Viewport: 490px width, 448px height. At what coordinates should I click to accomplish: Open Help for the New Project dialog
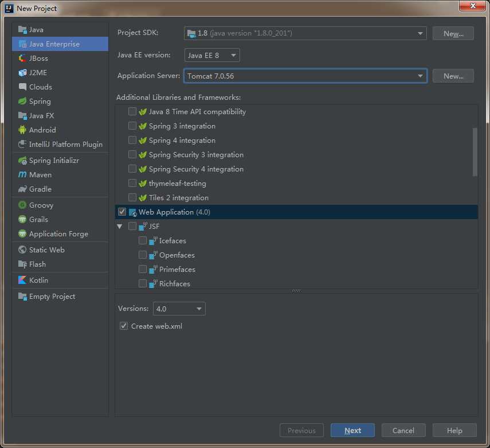(454, 430)
